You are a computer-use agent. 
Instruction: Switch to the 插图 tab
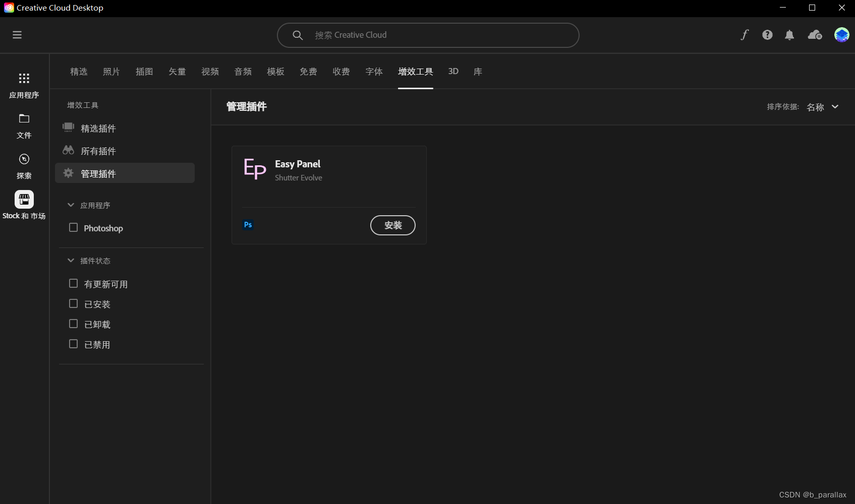point(144,72)
